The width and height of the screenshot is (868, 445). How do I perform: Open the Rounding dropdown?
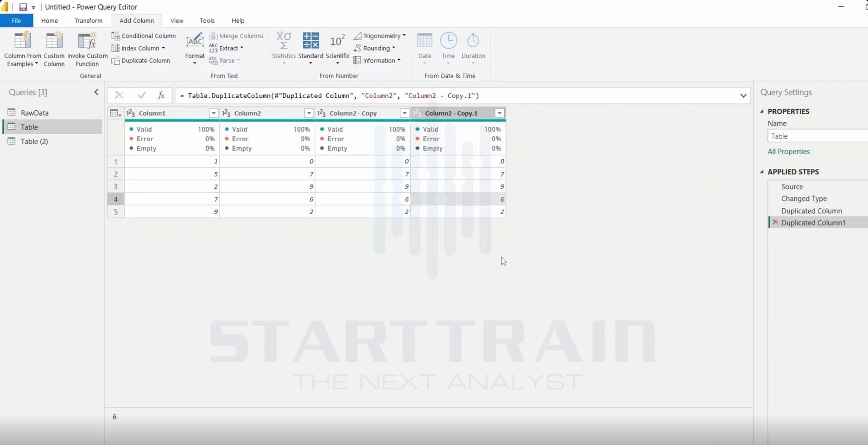[374, 48]
